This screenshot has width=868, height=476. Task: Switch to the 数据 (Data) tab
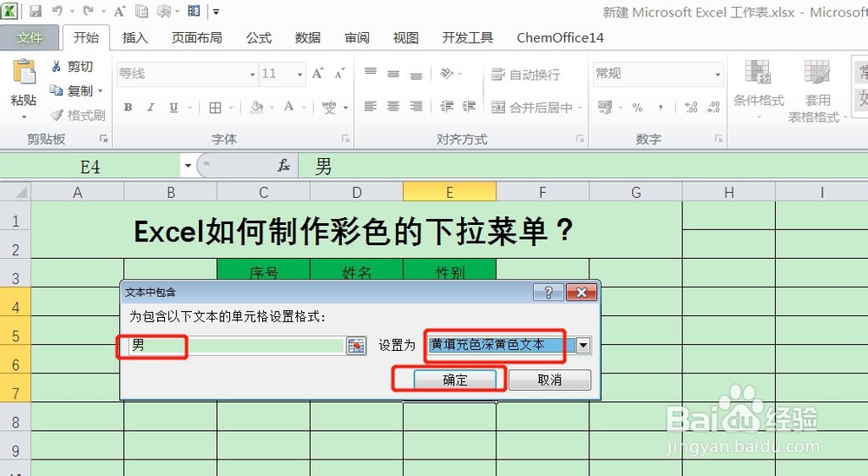pos(308,37)
